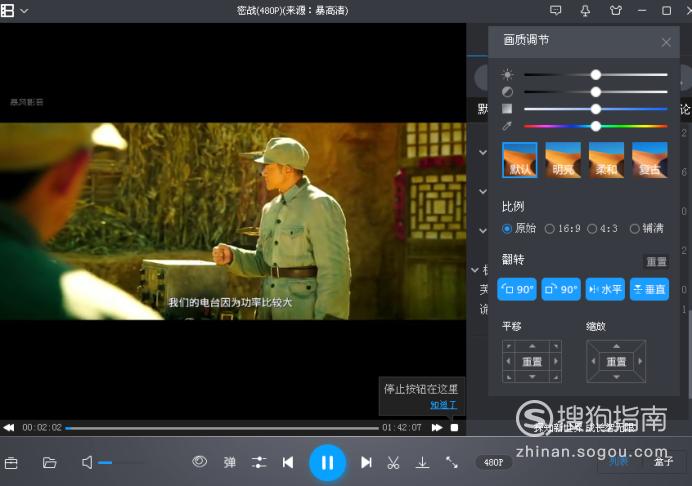Screen dimensions: 692x486
Task: Click the up arrow in 平移 pad
Action: coord(532,346)
